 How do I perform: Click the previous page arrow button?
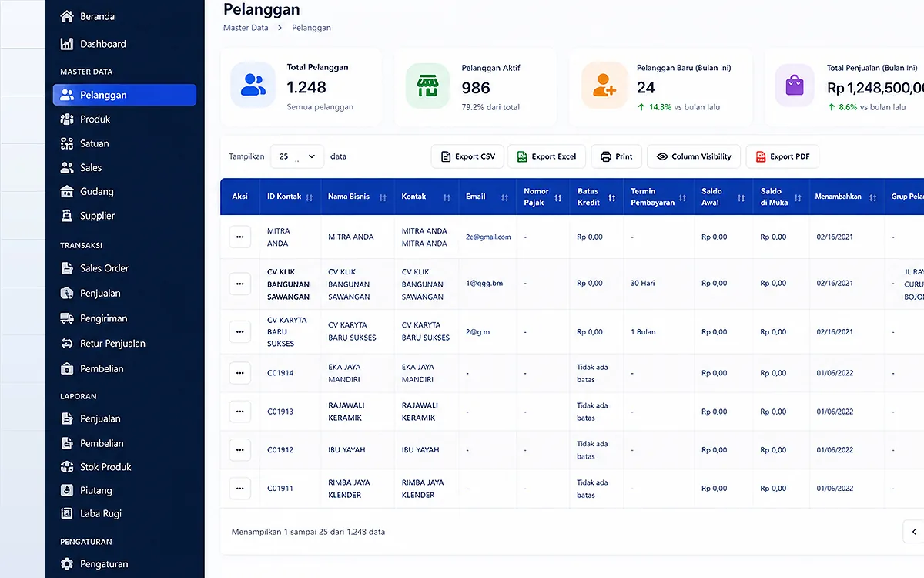[x=914, y=532]
